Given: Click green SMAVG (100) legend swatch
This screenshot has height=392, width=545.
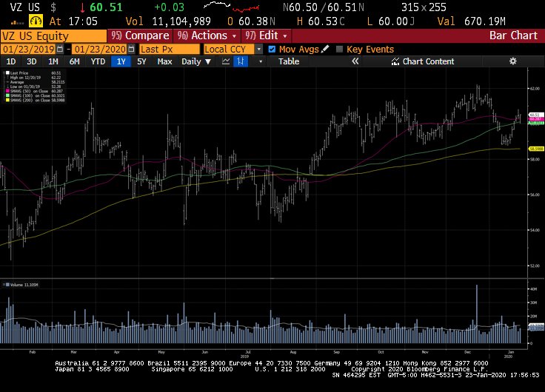Looking at the screenshot, I should 7,95.
